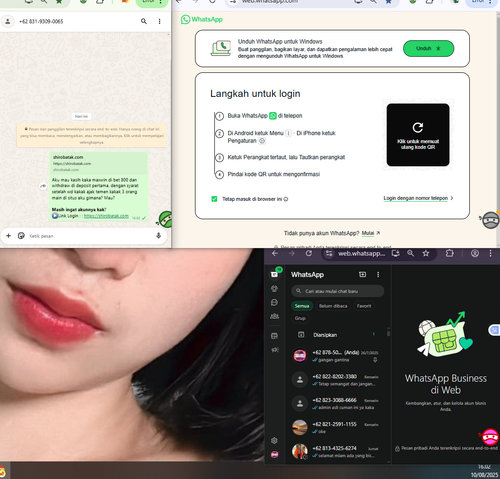Image resolution: width=500 pixels, height=479 pixels.
Task: Click the green ninja extension icon
Action: [x=165, y=220]
